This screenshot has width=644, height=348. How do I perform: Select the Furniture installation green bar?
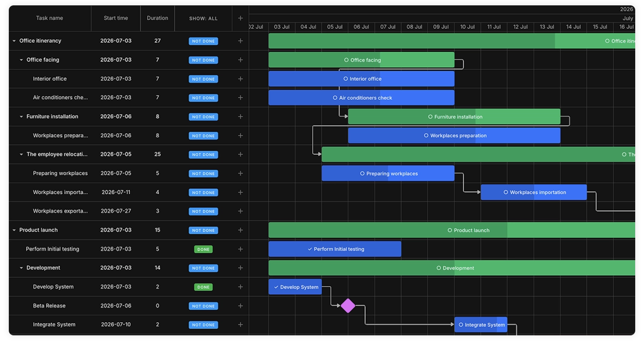[454, 116]
